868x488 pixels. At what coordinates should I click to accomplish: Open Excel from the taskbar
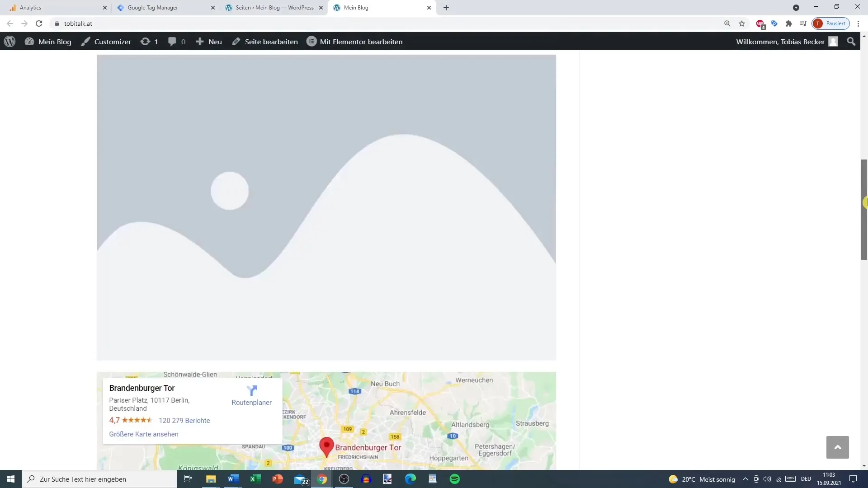click(x=255, y=479)
